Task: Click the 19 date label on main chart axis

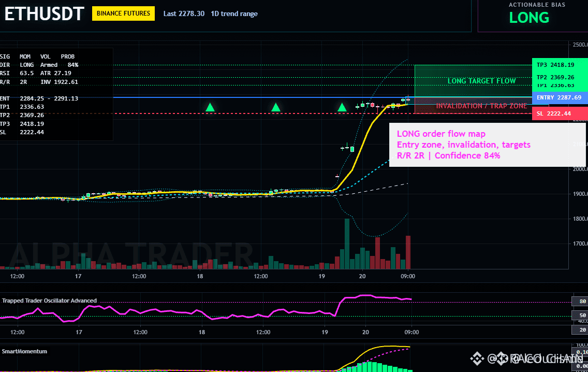Action: (322, 276)
